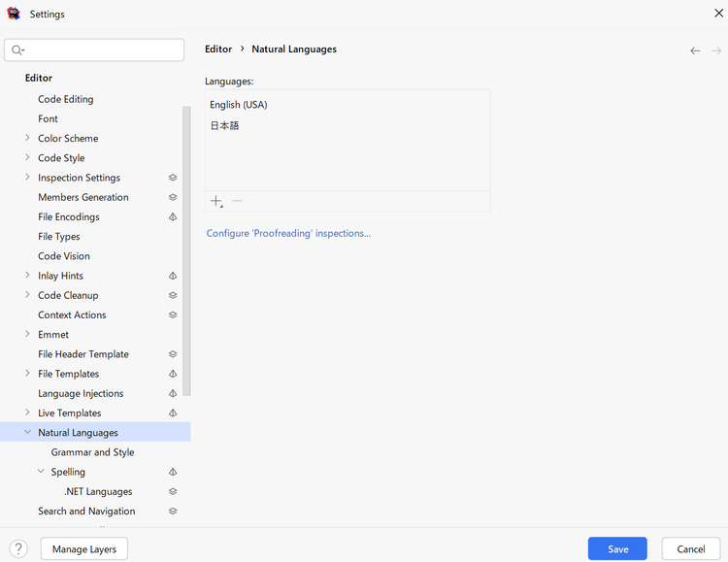
Task: Expand the Live Templates node
Action: click(27, 413)
